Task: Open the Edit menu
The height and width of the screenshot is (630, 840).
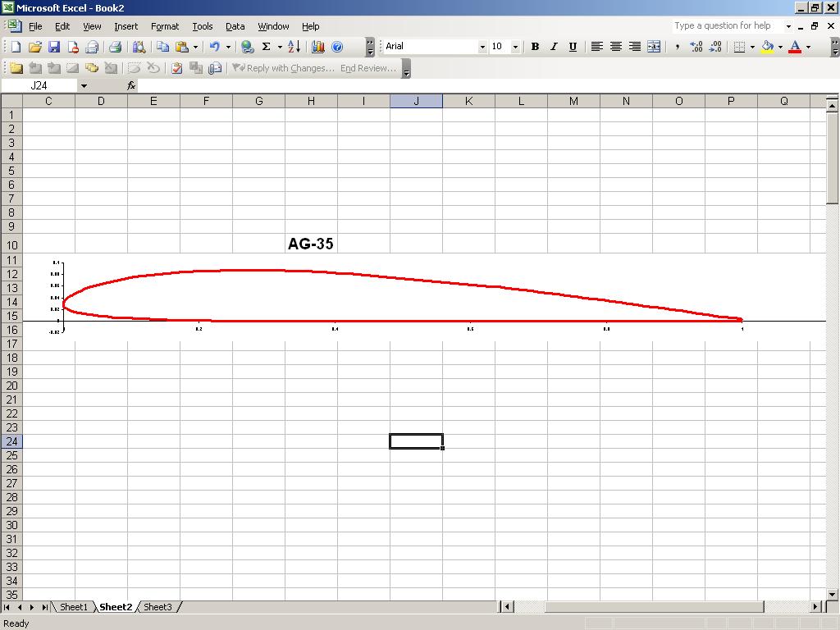Action: [x=62, y=26]
